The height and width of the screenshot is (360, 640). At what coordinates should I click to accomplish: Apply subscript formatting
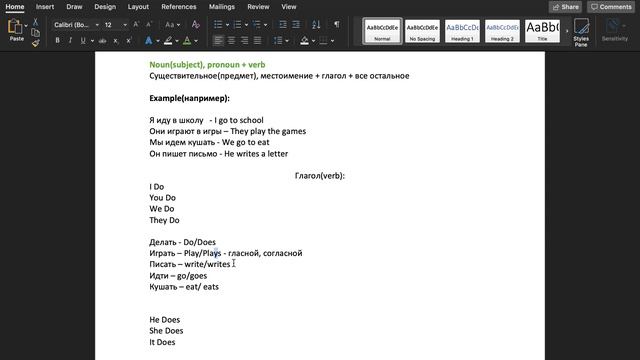[x=116, y=41]
